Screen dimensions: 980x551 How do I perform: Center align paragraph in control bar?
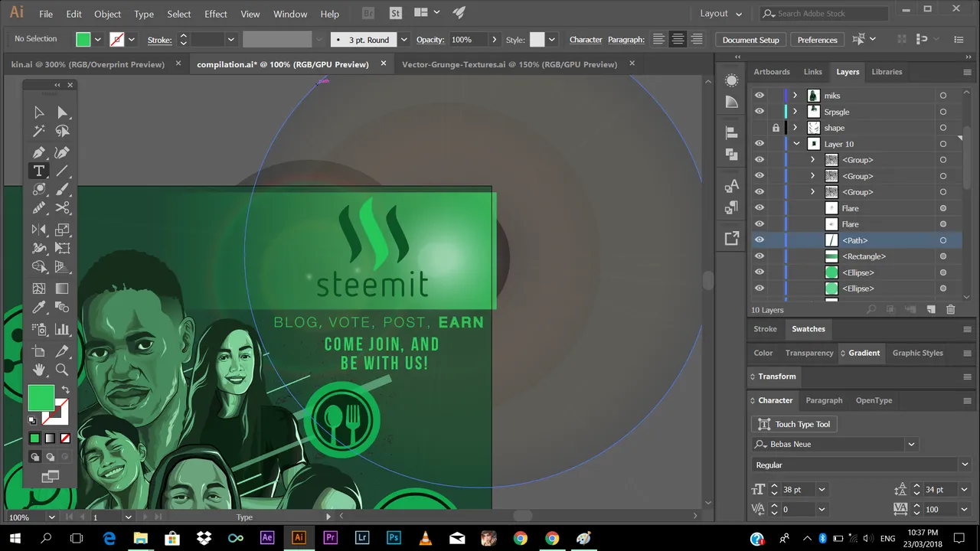(x=678, y=40)
